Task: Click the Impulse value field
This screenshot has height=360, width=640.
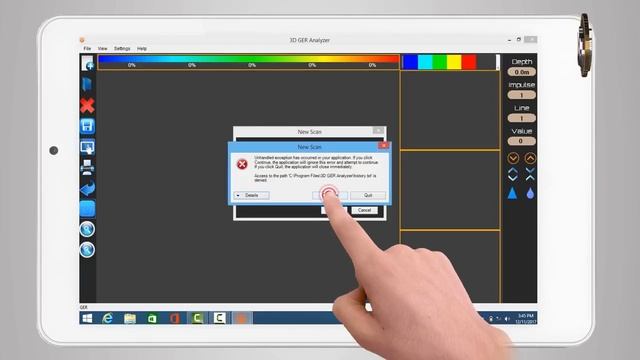Action: click(521, 95)
